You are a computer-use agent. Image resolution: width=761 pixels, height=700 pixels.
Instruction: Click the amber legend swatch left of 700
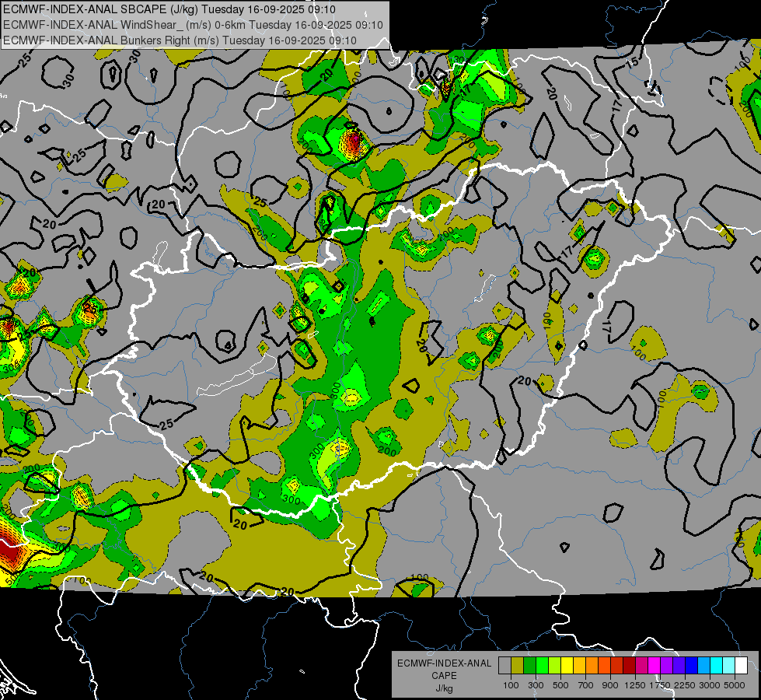coord(579,665)
